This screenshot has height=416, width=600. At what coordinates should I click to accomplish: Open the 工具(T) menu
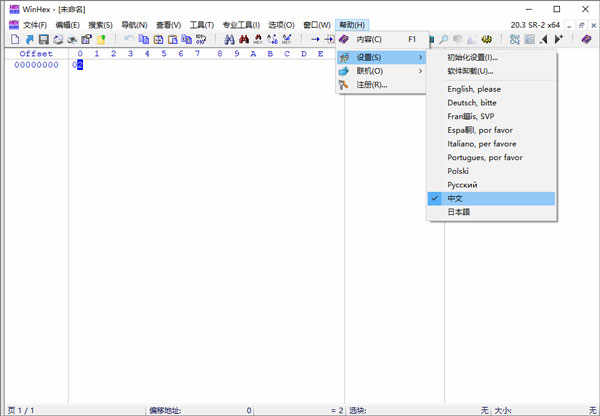[x=202, y=25]
